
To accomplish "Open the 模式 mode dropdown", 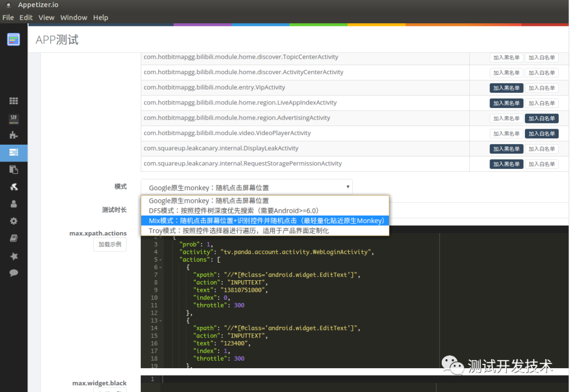I will [x=247, y=187].
